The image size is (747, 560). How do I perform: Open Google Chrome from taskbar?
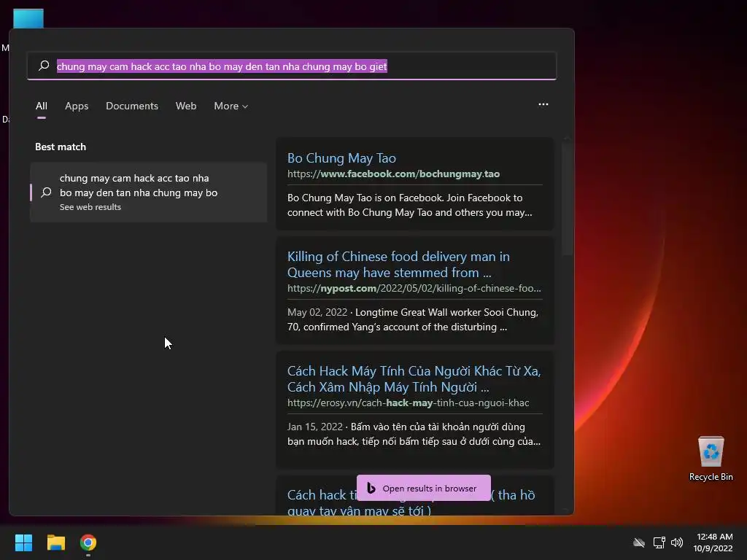point(88,542)
